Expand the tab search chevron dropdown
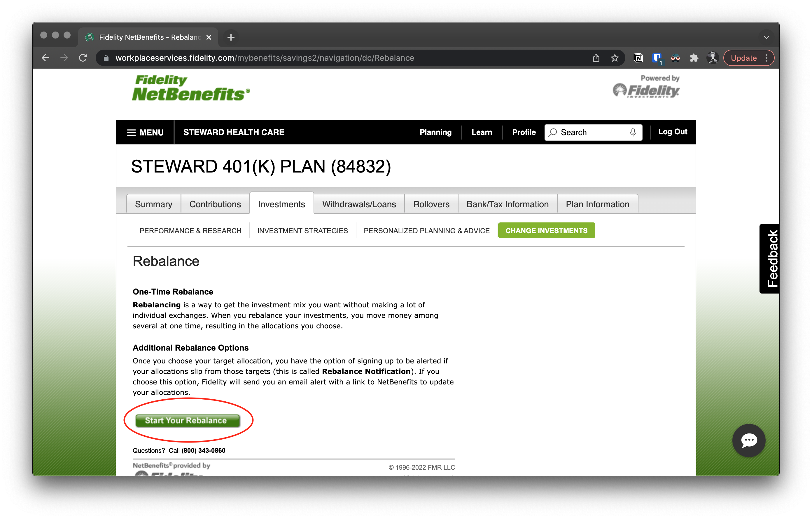The height and width of the screenshot is (519, 812). point(766,37)
